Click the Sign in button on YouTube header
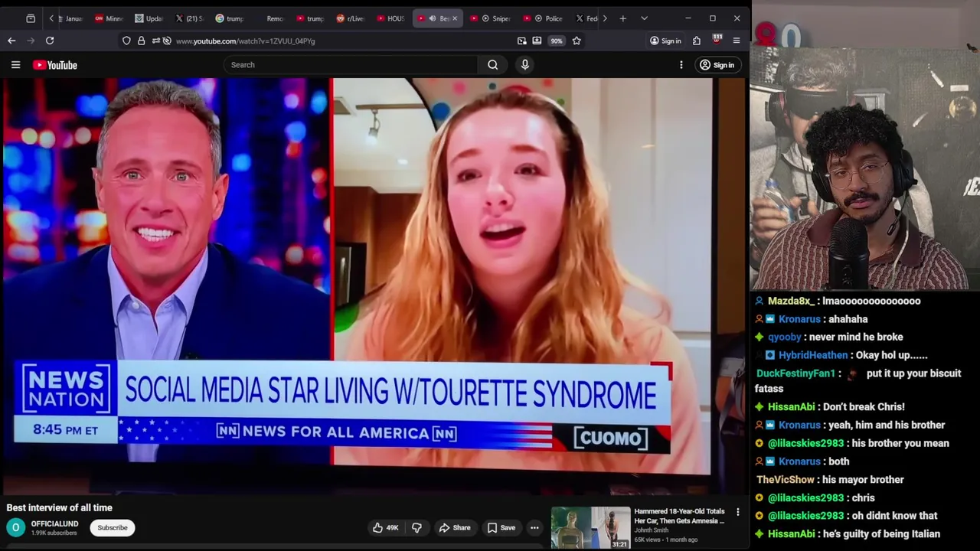This screenshot has height=551, width=980. pyautogui.click(x=717, y=65)
